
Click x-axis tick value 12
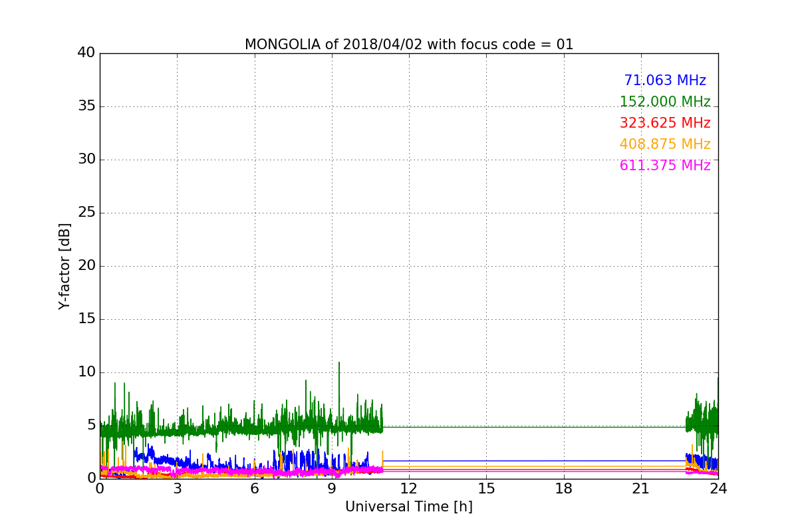[409, 489]
